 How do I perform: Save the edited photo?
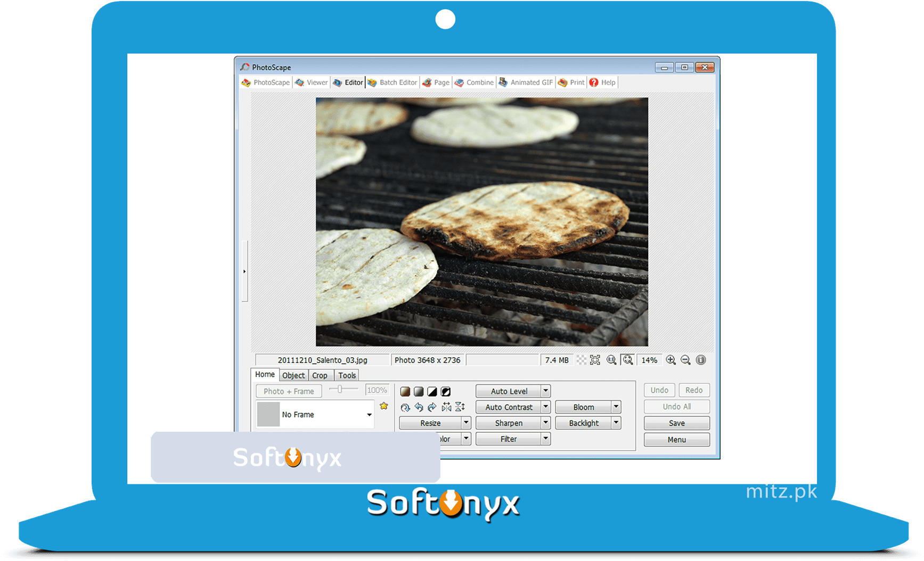677,423
